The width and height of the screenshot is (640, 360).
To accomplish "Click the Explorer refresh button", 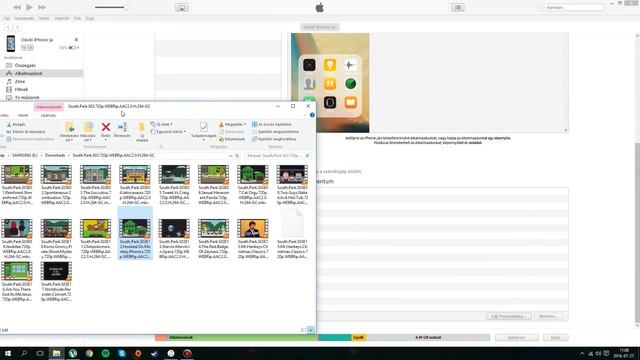I will tap(237, 156).
